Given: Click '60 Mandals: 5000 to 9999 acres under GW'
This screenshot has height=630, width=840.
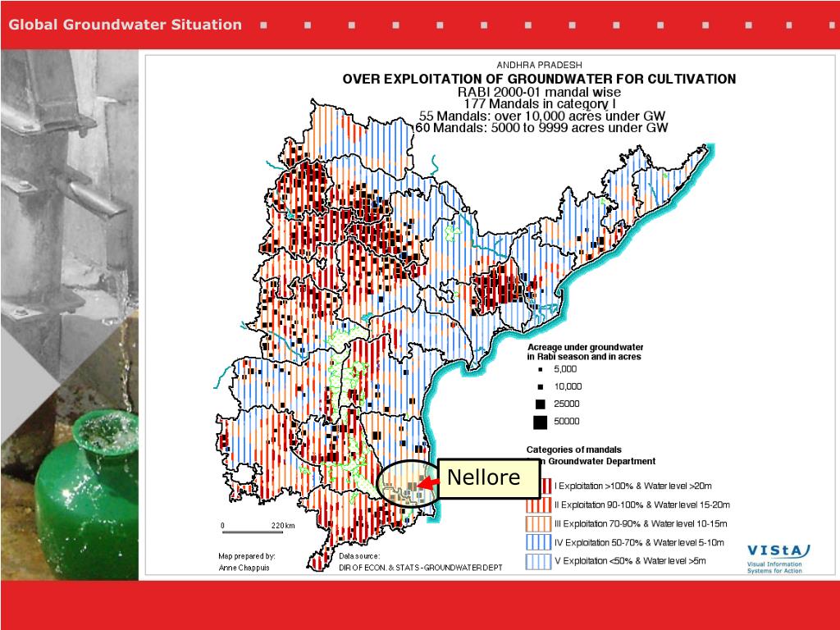Looking at the screenshot, I should pyautogui.click(x=541, y=127).
